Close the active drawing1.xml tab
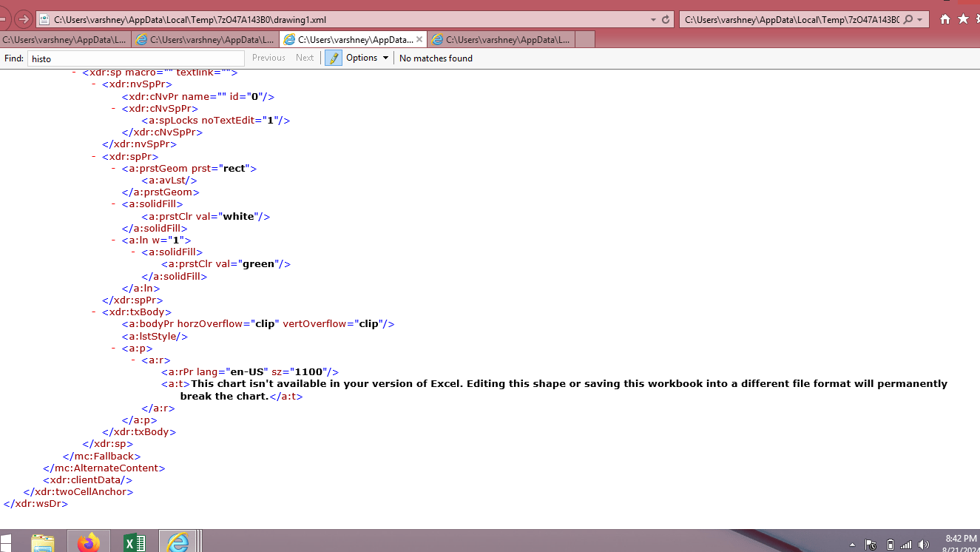The height and width of the screenshot is (552, 980). (x=419, y=40)
